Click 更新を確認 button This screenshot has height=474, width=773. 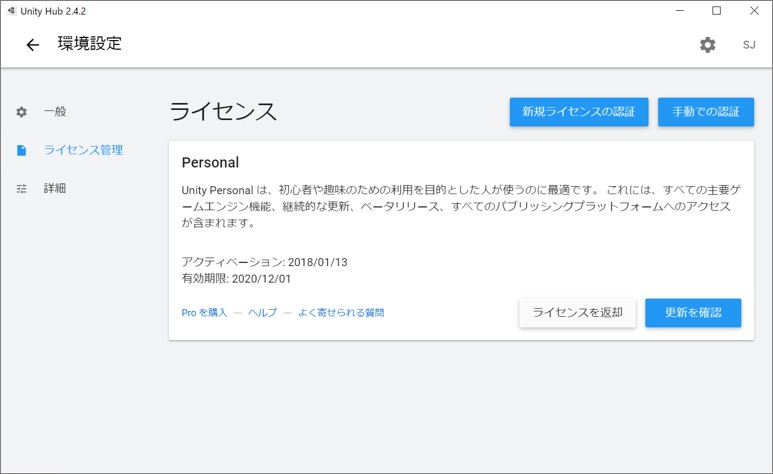pos(693,313)
